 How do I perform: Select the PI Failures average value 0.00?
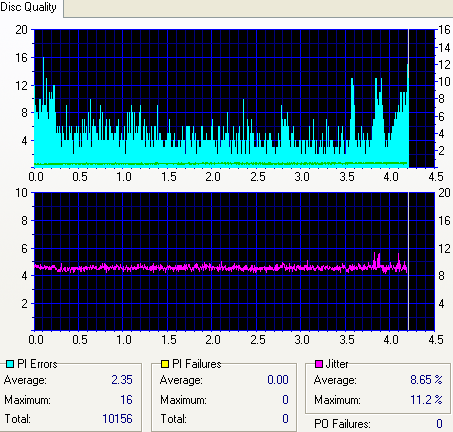point(278,380)
